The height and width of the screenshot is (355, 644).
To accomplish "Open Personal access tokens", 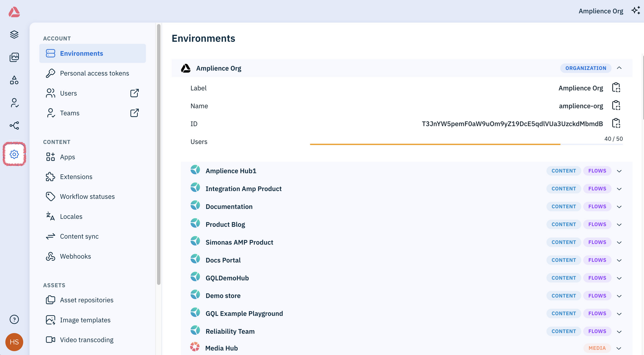I will point(92,73).
